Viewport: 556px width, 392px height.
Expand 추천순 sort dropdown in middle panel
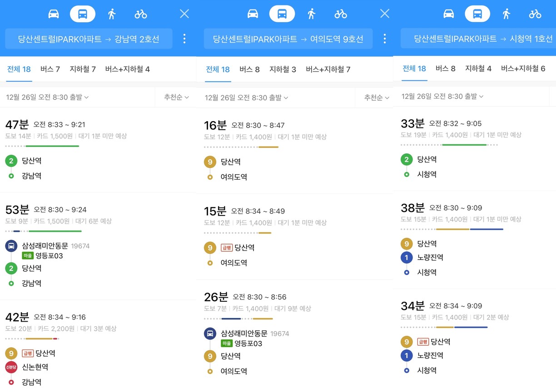coord(377,98)
